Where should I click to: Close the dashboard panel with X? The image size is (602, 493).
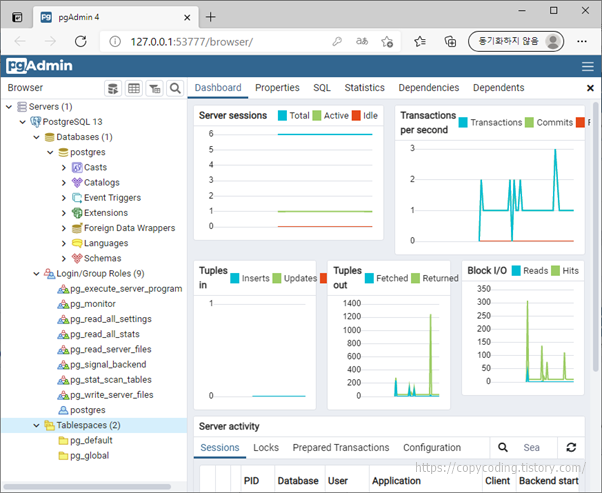pos(590,88)
